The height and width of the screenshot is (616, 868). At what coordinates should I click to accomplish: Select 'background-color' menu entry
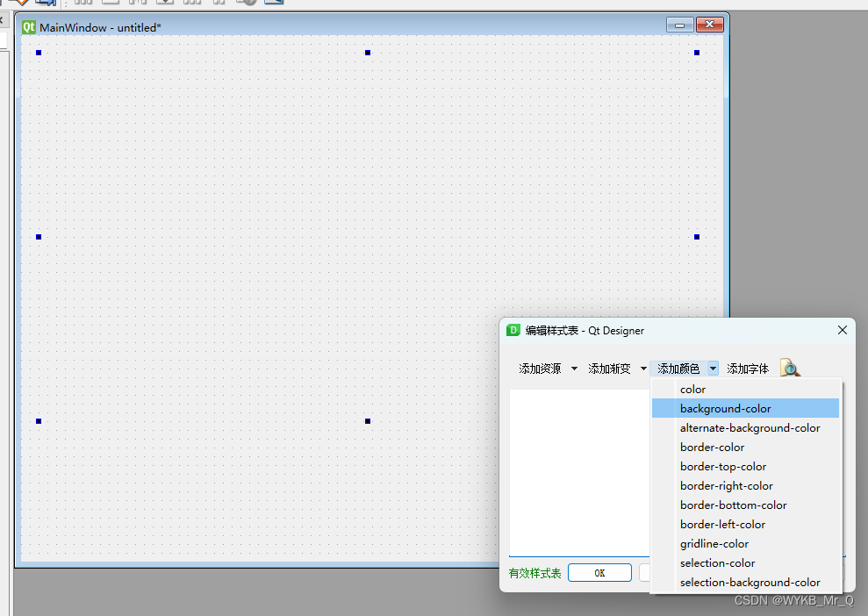click(x=745, y=408)
